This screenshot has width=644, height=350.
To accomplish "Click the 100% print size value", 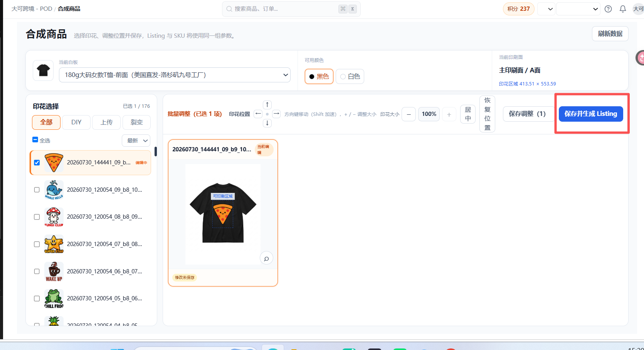I will 429,114.
